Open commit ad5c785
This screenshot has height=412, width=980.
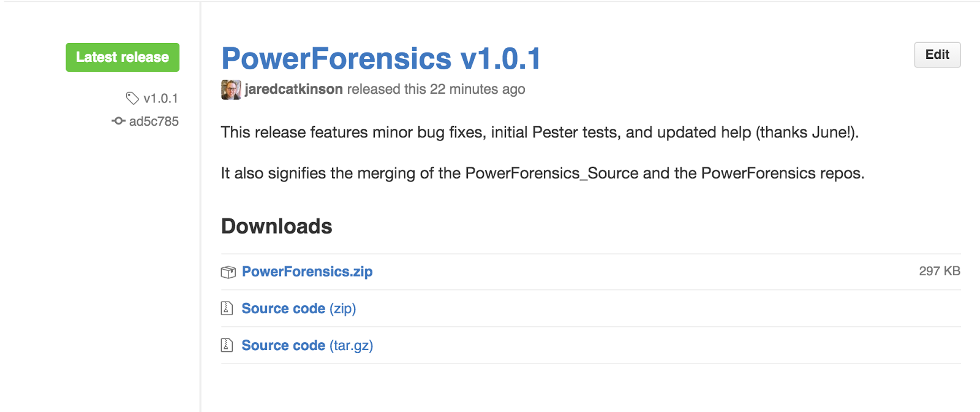click(x=154, y=121)
